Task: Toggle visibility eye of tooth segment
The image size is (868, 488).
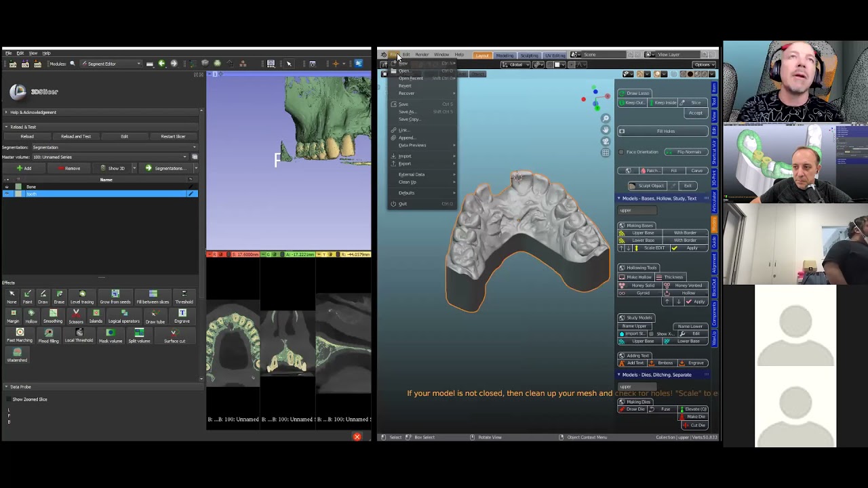Action: (7, 194)
